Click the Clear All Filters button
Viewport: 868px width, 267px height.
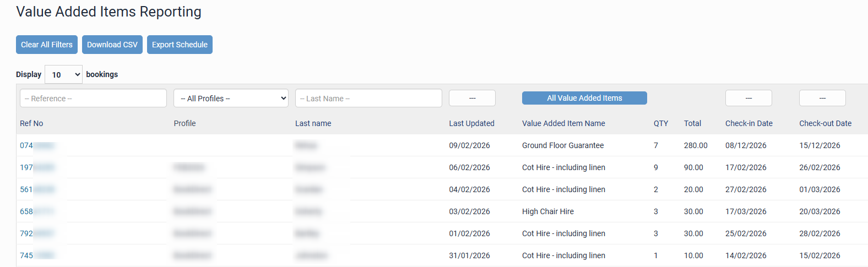tap(47, 45)
